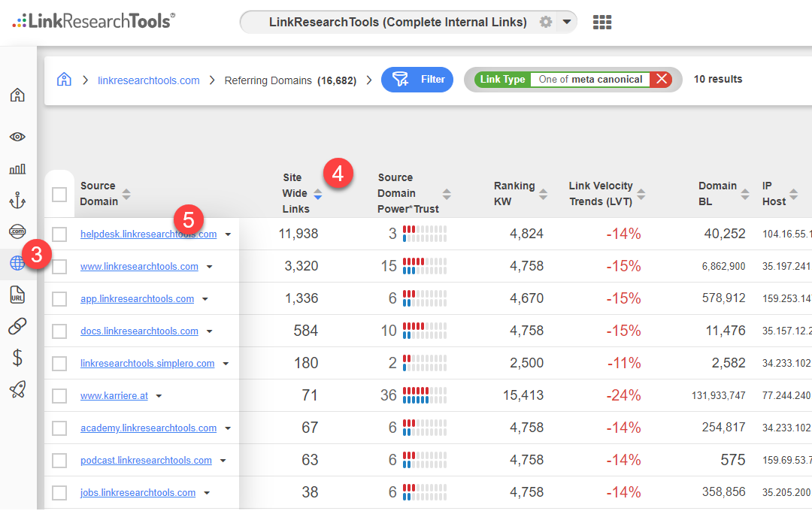This screenshot has width=812, height=511.
Task: Open the docs.linkresearchtools.com link
Action: point(139,331)
